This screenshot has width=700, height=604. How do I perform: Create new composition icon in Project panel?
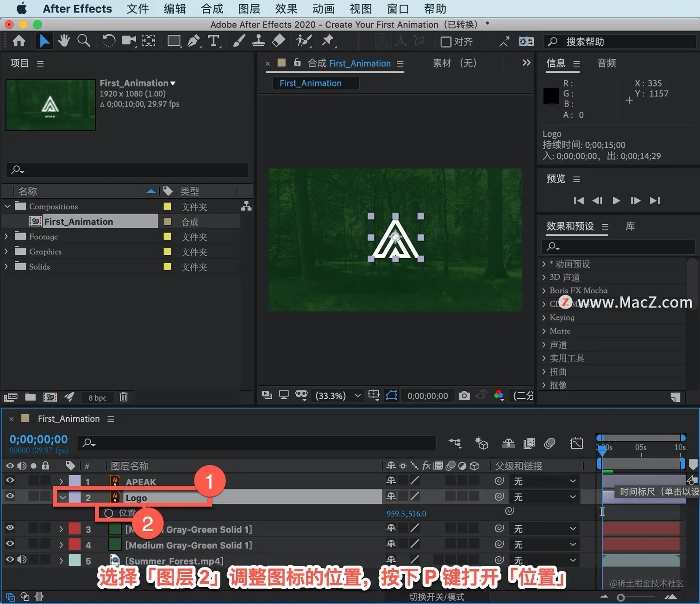point(50,397)
